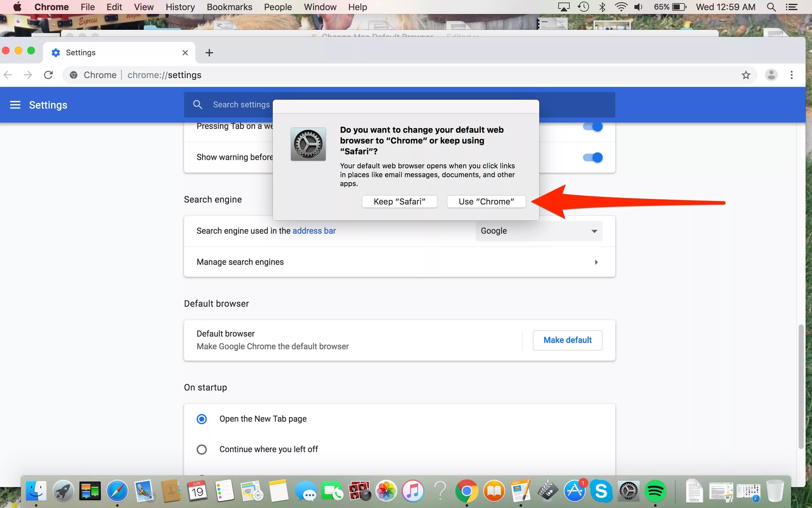Go forward with the forward arrow
This screenshot has width=812, height=508.
click(28, 75)
